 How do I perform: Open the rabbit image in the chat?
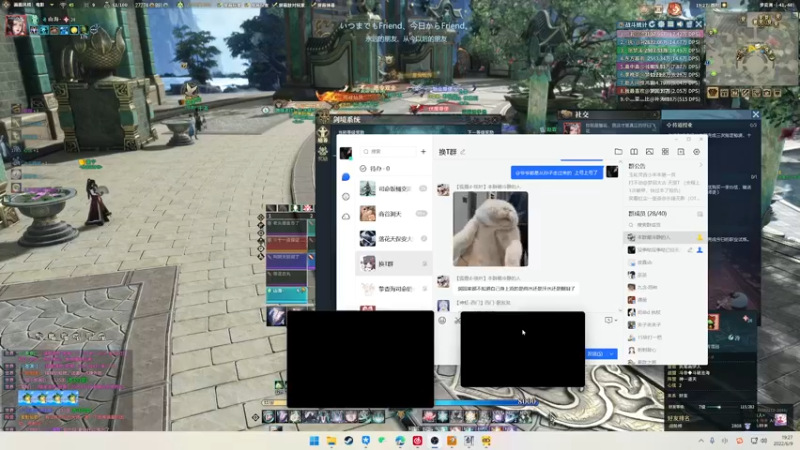(x=490, y=229)
